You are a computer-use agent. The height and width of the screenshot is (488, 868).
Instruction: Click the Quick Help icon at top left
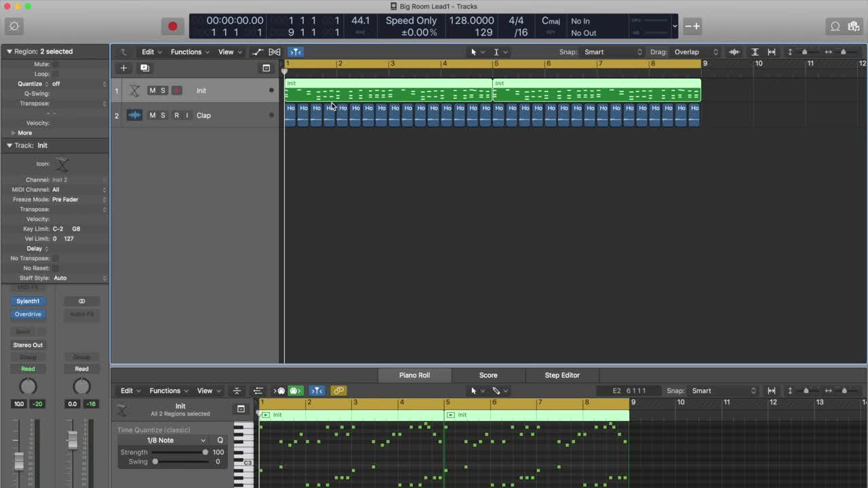tap(14, 26)
